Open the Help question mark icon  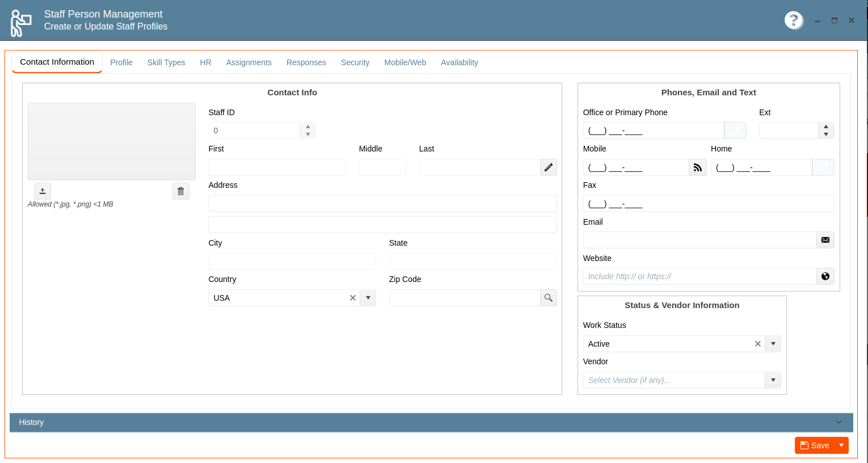794,20
